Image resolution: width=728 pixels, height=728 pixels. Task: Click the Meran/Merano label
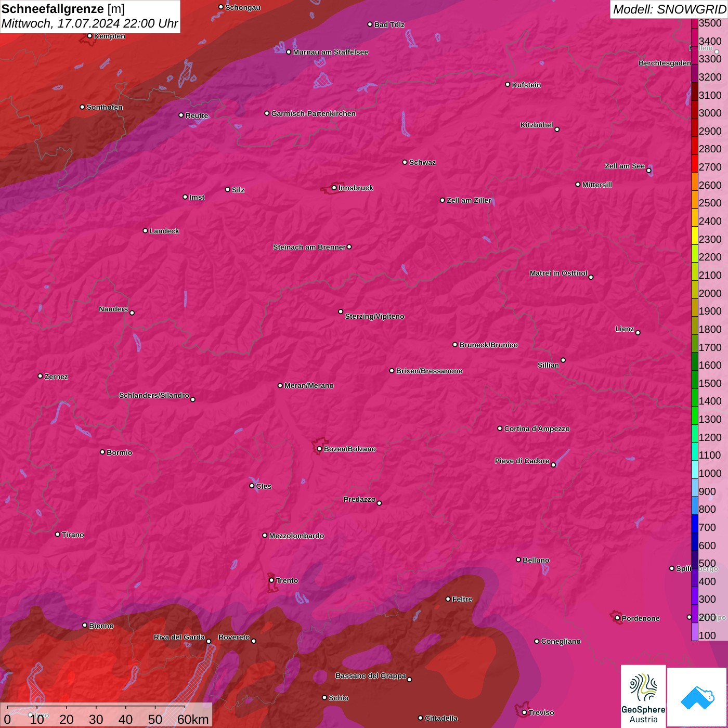tap(309, 385)
